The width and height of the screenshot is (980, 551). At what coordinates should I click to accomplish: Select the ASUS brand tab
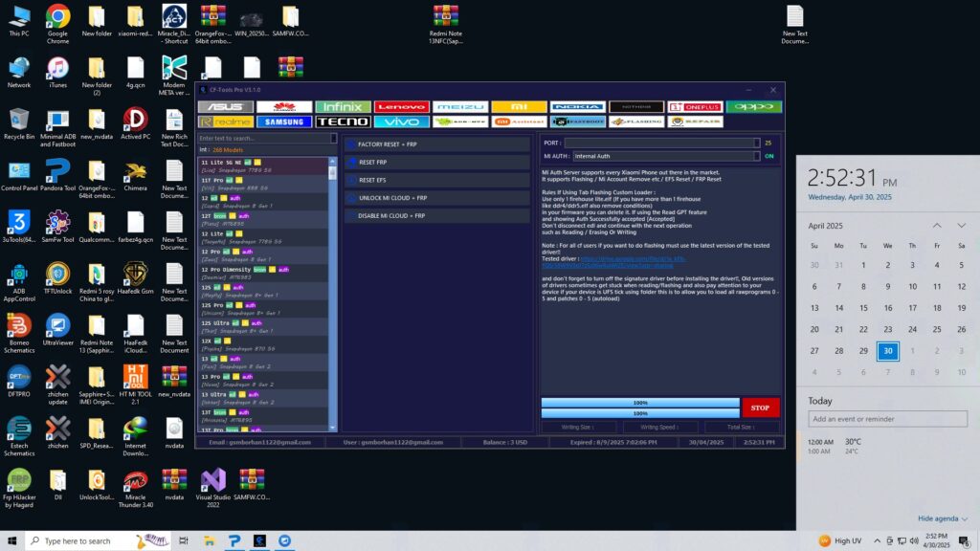point(226,107)
